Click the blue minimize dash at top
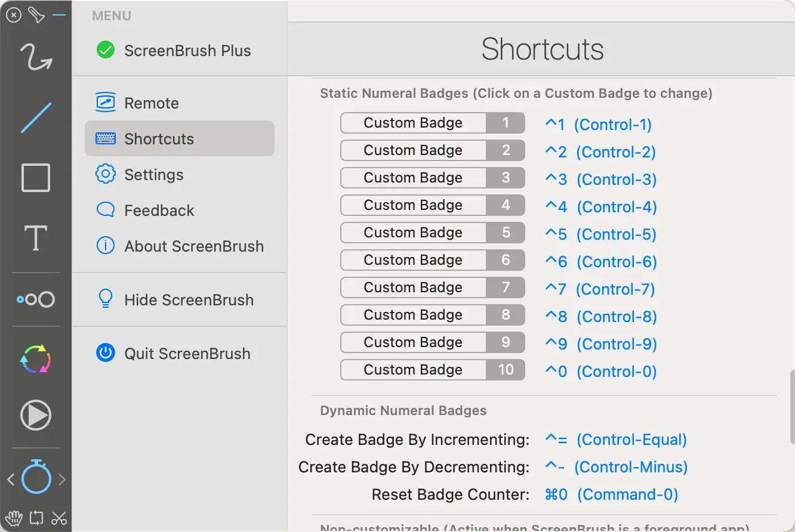Viewport: 795px width, 532px height. point(59,15)
